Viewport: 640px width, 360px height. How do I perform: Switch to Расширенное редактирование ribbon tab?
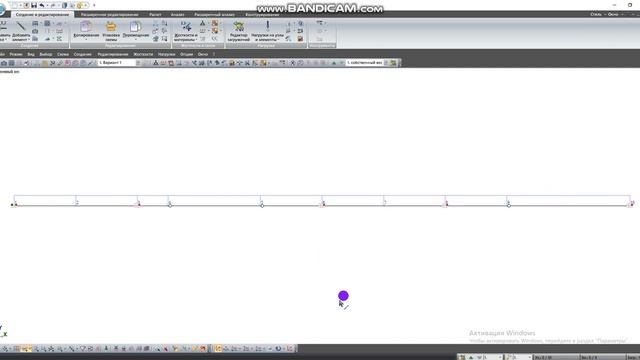(x=109, y=15)
